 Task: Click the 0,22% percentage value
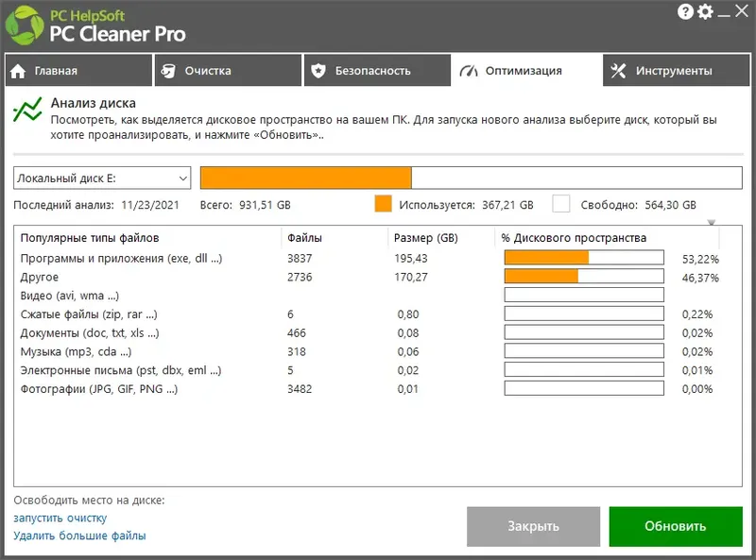(x=697, y=314)
